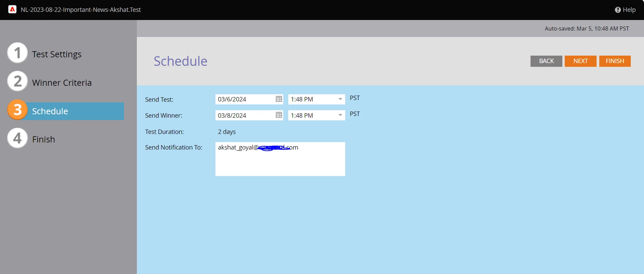644x274 pixels.
Task: Click the Send Test time field
Action: [x=316, y=99]
